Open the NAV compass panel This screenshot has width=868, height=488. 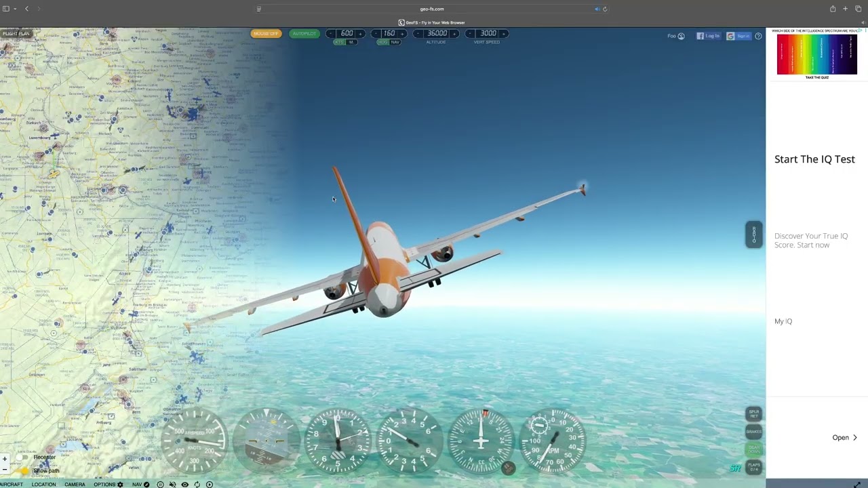141,485
